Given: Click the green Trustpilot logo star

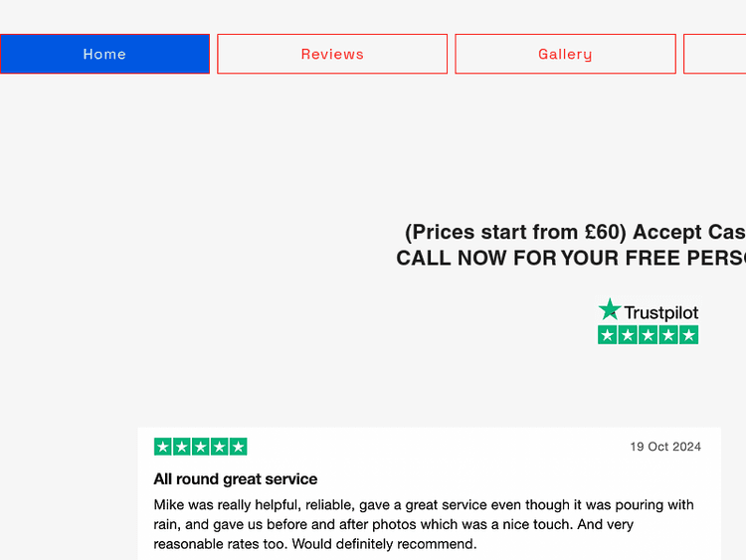Looking at the screenshot, I should click(x=610, y=310).
